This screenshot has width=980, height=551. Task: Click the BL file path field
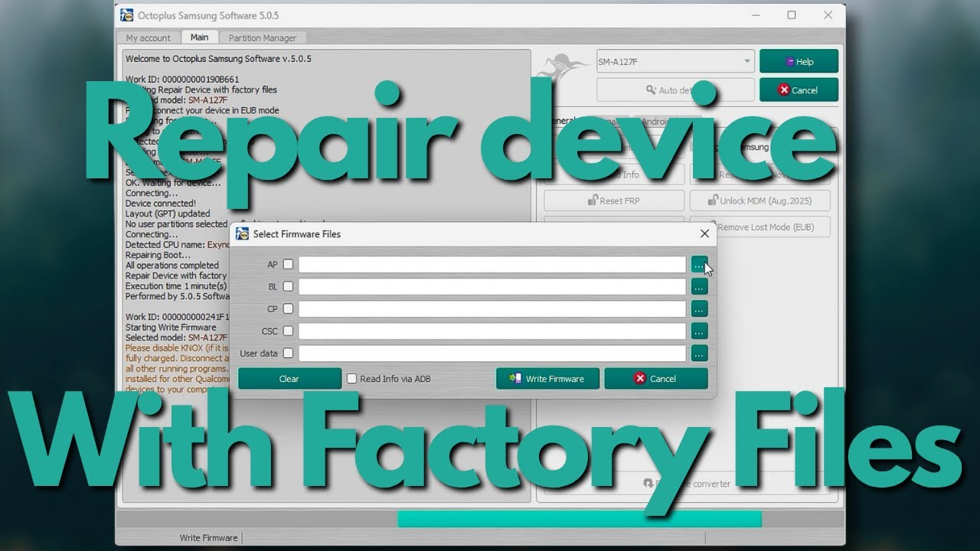tap(492, 287)
